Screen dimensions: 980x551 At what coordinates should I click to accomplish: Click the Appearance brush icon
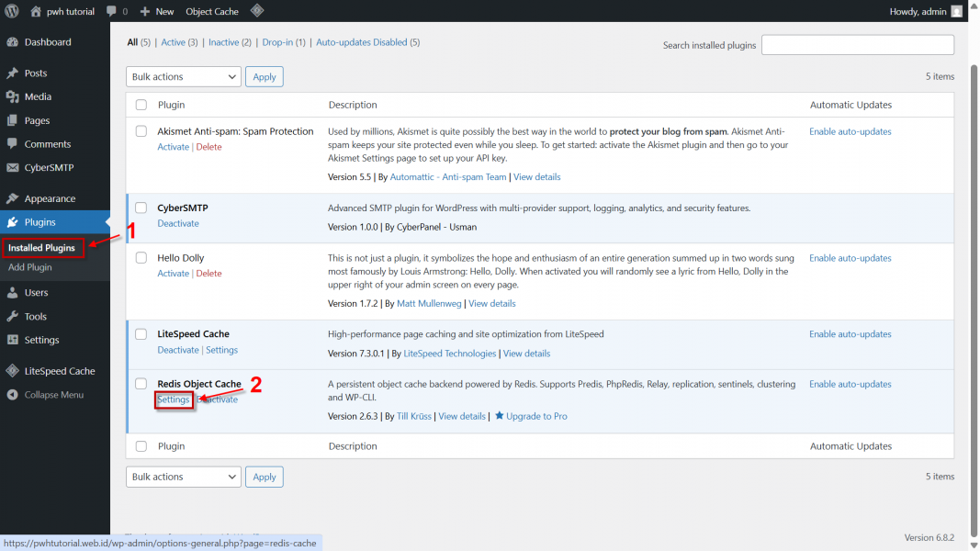pos(13,198)
